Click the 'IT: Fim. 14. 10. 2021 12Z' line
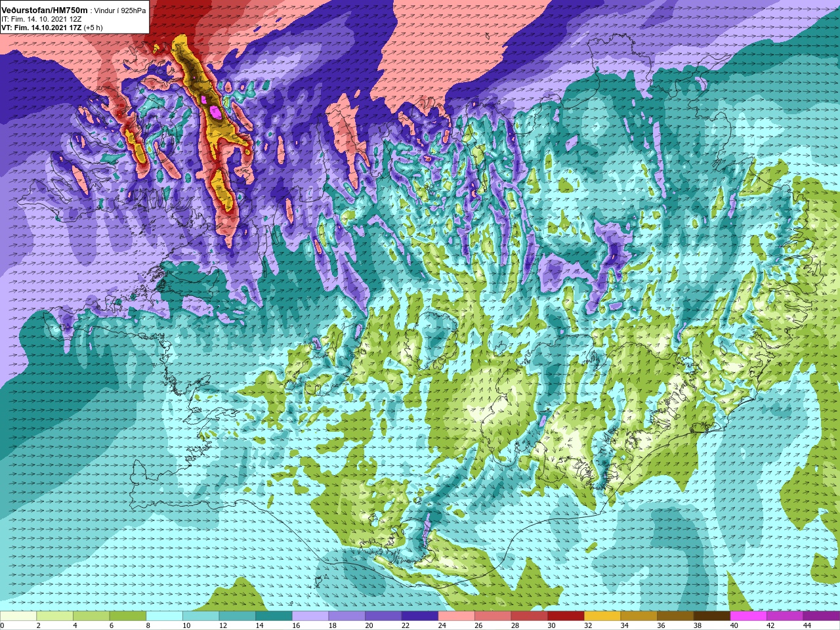The height and width of the screenshot is (630, 840). tap(41, 20)
